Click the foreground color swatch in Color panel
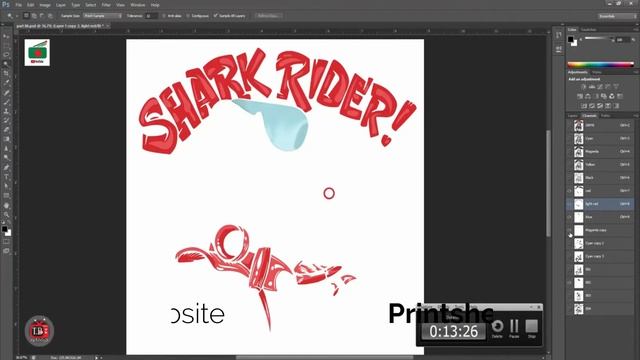The image size is (640, 360). pos(571,39)
